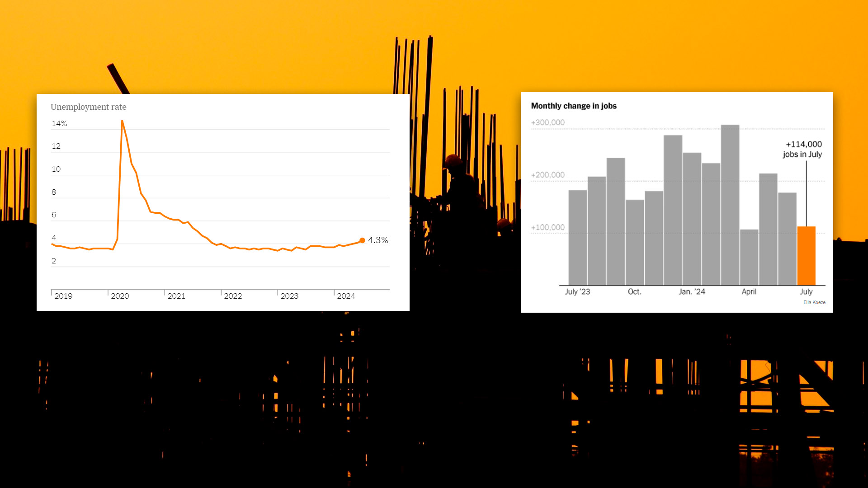Click the 'Unemployment rate' chart title

tap(88, 107)
